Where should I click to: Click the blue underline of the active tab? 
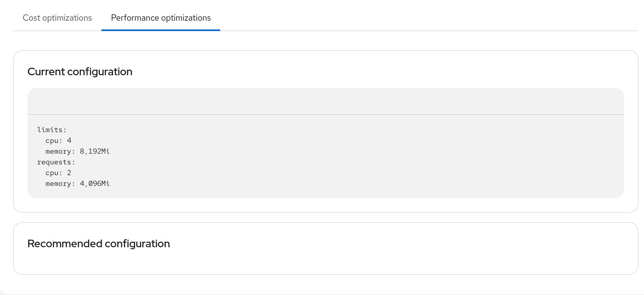161,30
